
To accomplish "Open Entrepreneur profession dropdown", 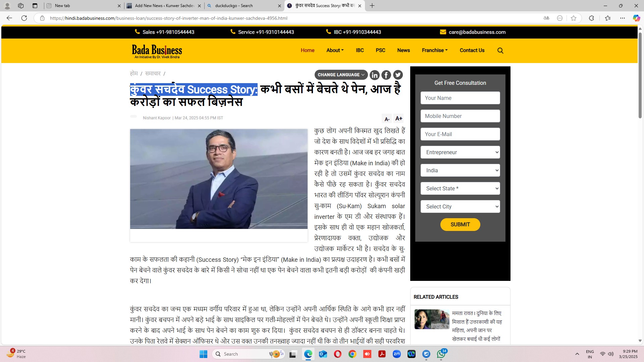I will [x=460, y=152].
